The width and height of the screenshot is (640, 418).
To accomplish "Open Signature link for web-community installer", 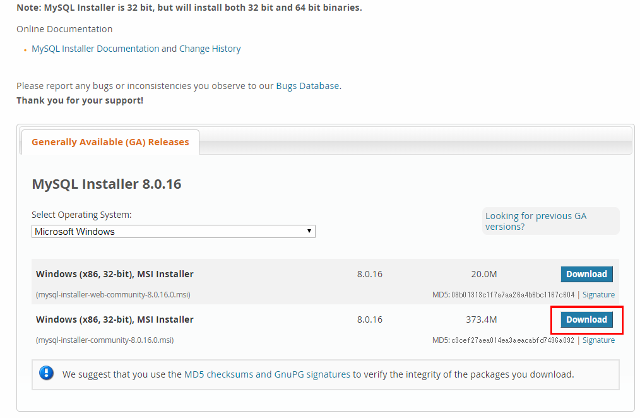I will (598, 295).
